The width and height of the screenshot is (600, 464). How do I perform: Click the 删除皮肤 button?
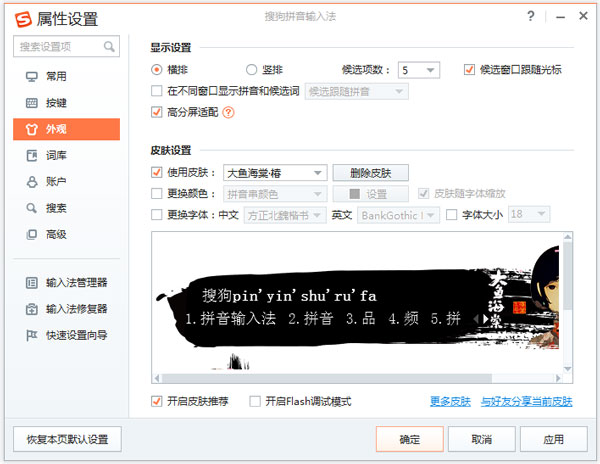(371, 173)
